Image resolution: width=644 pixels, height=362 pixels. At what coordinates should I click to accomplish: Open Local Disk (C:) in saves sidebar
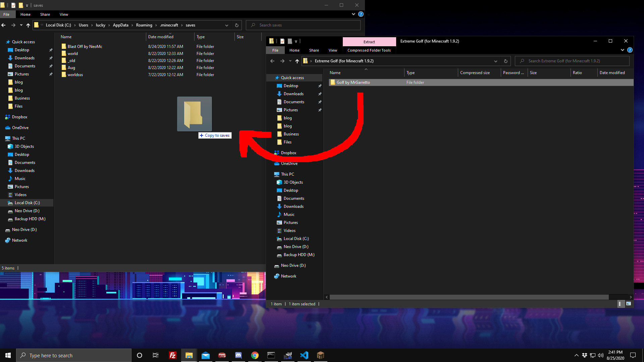click(27, 203)
